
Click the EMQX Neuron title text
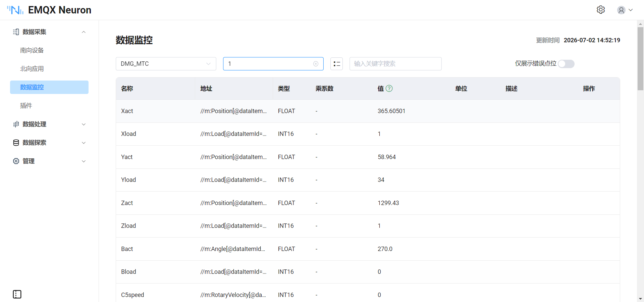[60, 10]
